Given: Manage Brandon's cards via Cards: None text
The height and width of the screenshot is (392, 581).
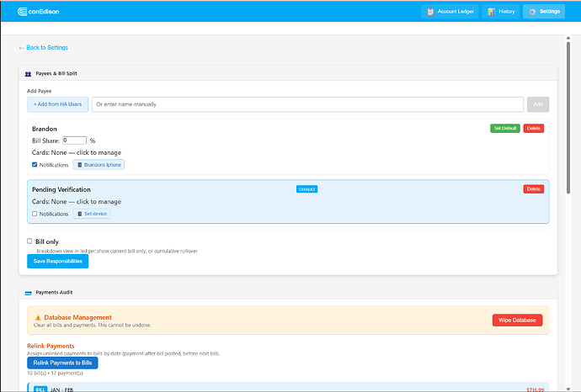Looking at the screenshot, I should (x=77, y=152).
